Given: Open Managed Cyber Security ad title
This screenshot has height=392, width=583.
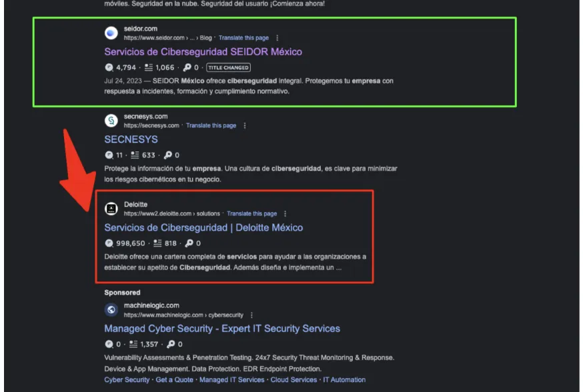Looking at the screenshot, I should click(222, 329).
